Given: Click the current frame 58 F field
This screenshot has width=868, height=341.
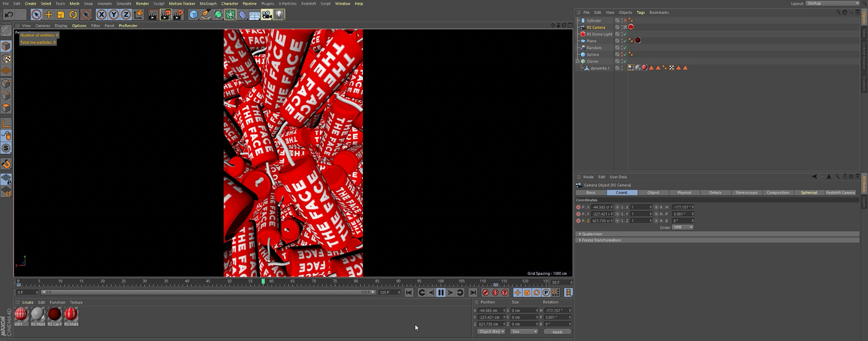Looking at the screenshot, I should coord(561,282).
